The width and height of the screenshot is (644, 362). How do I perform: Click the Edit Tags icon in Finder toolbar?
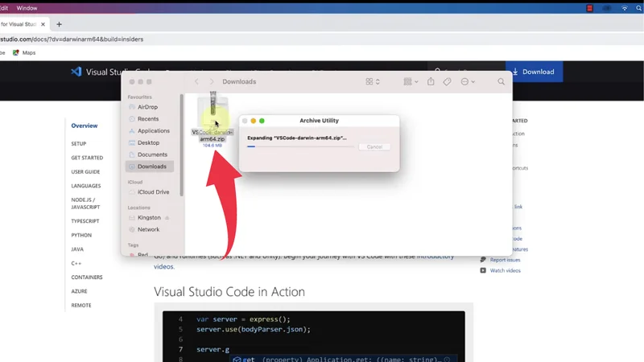coord(448,82)
